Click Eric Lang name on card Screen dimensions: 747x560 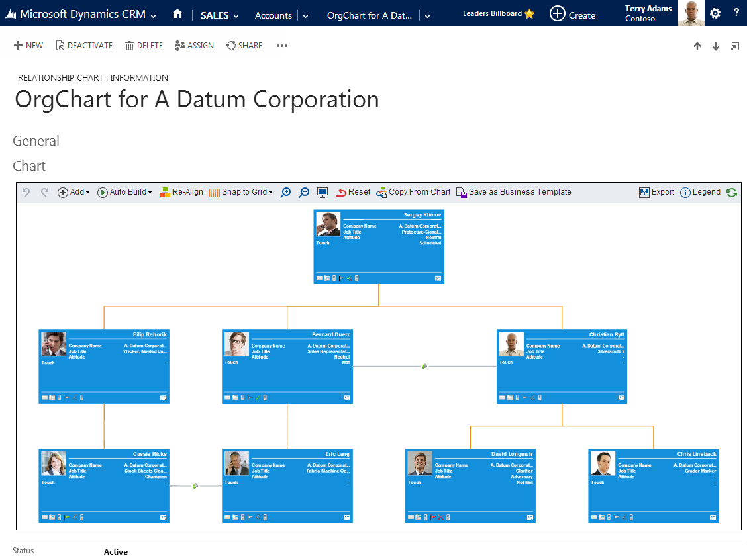[337, 454]
